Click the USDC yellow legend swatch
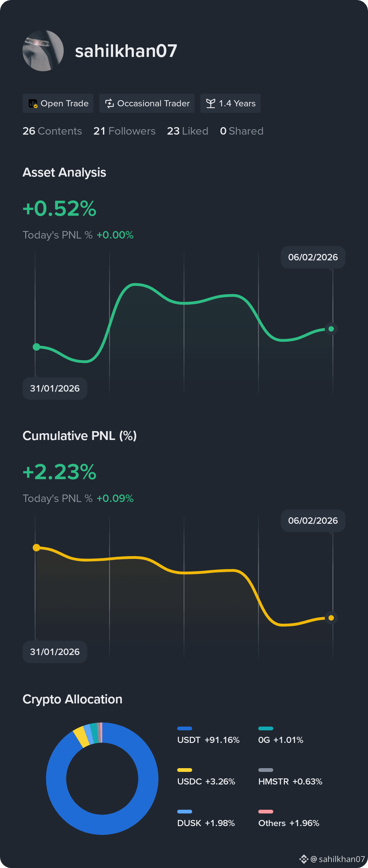The image size is (368, 868). click(x=185, y=770)
